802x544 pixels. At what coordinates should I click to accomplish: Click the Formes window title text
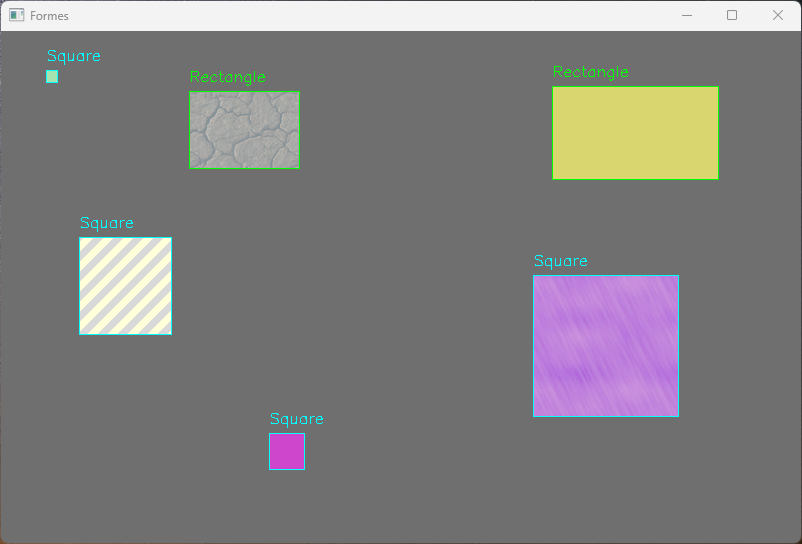click(x=49, y=16)
